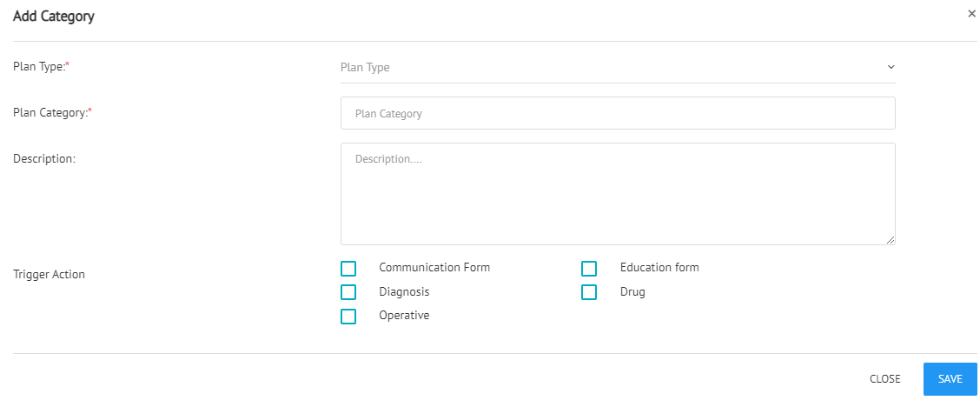Toggle the Drug checkbox
Viewport: 980px width, 407px height.
click(x=589, y=292)
